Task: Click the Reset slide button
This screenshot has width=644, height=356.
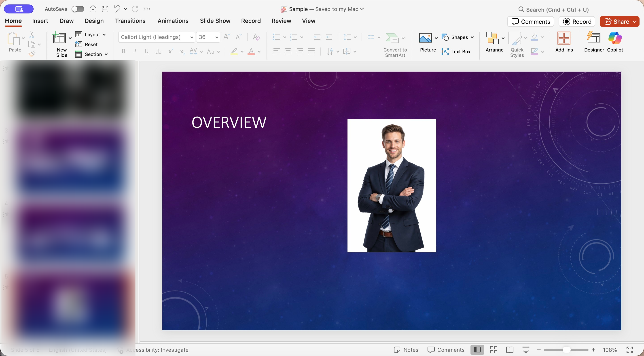Action: click(x=87, y=44)
